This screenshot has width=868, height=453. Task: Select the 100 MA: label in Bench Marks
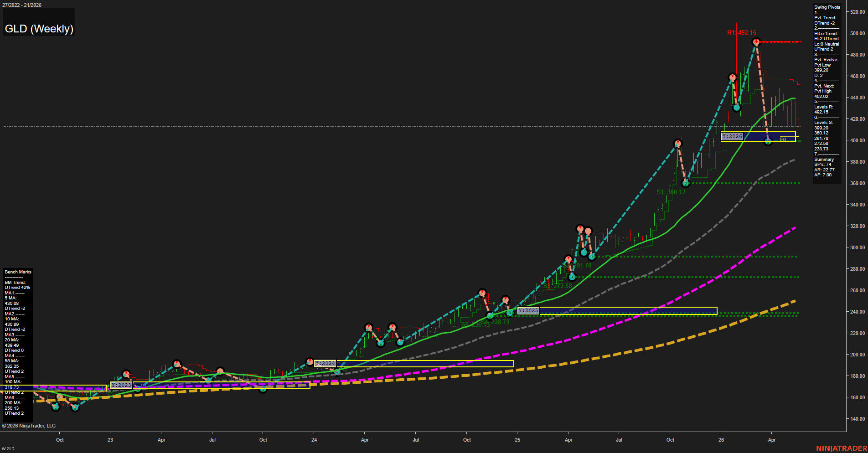pyautogui.click(x=13, y=382)
